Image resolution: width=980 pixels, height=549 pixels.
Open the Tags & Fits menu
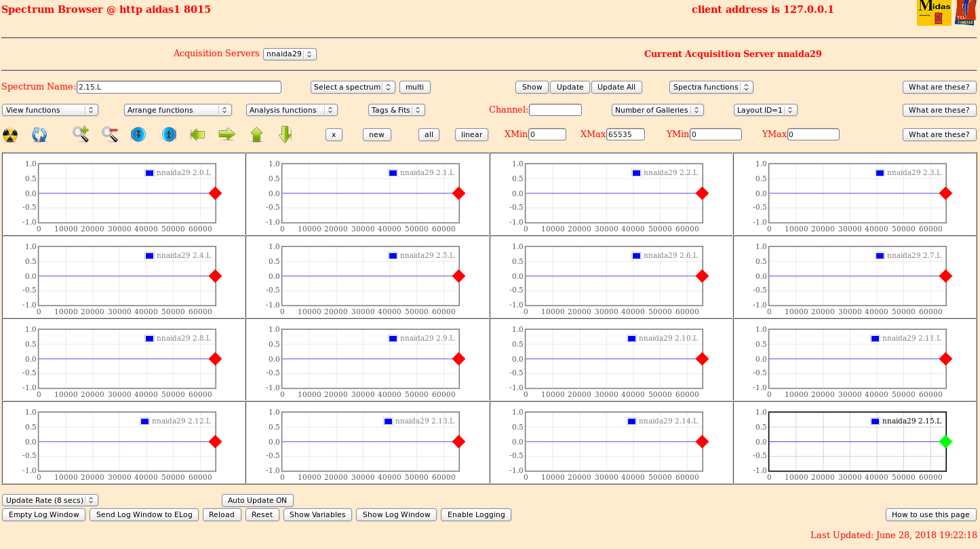396,110
